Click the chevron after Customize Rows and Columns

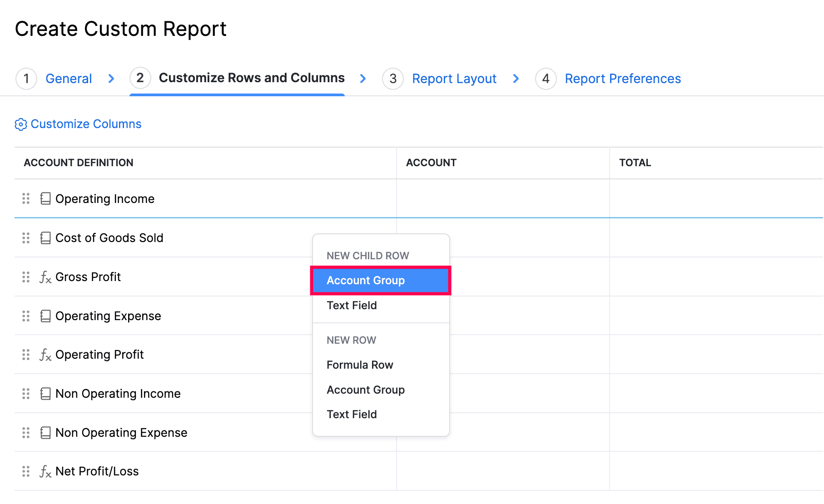point(363,78)
